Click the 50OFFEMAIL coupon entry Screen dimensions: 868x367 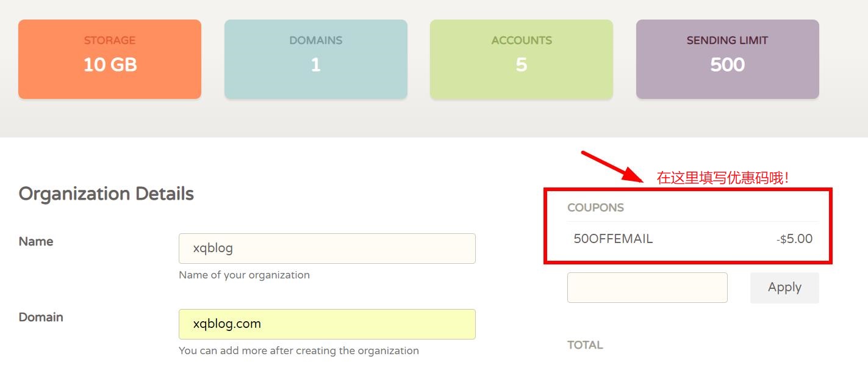point(613,239)
